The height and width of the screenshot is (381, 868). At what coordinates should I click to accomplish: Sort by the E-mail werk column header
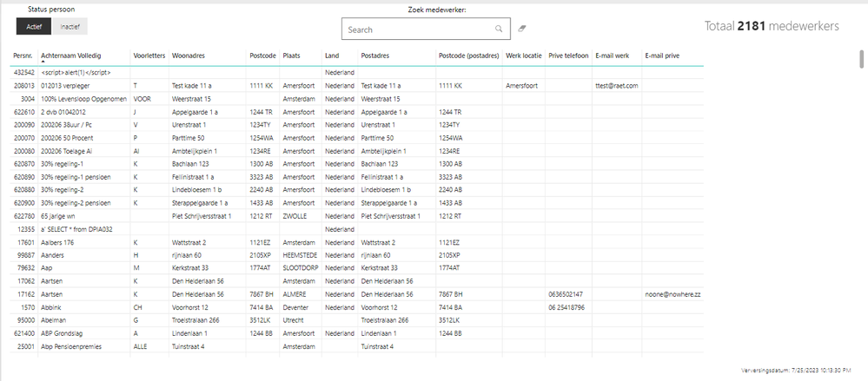point(613,56)
